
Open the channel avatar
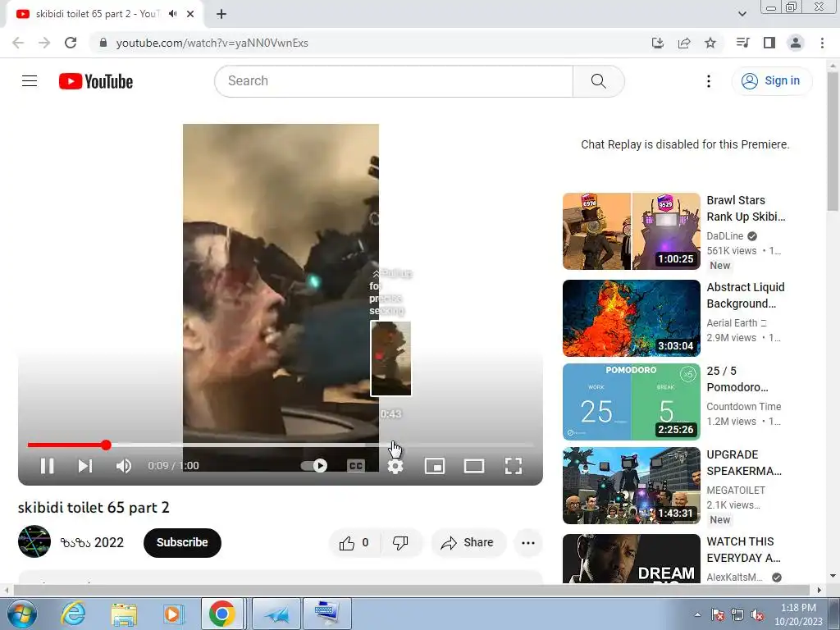click(34, 541)
